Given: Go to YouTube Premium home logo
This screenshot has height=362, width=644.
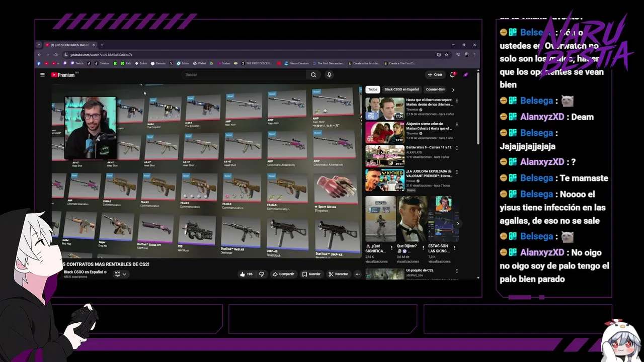Looking at the screenshot, I should [x=64, y=75].
